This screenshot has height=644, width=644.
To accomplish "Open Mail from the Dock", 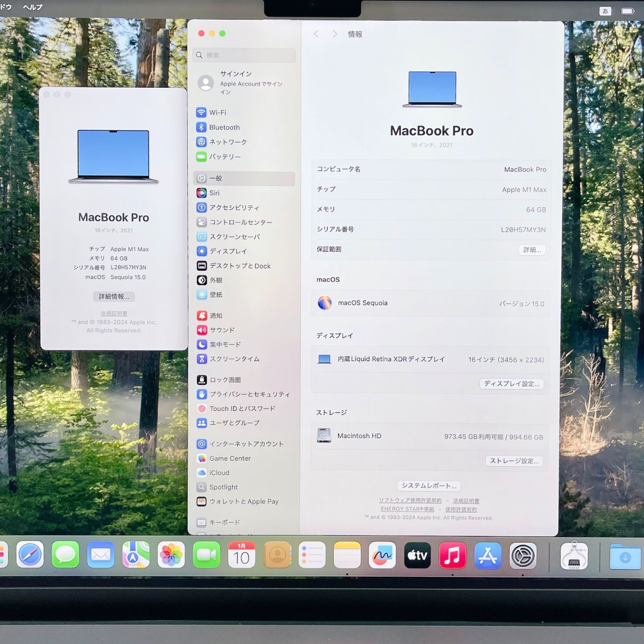I will (101, 555).
